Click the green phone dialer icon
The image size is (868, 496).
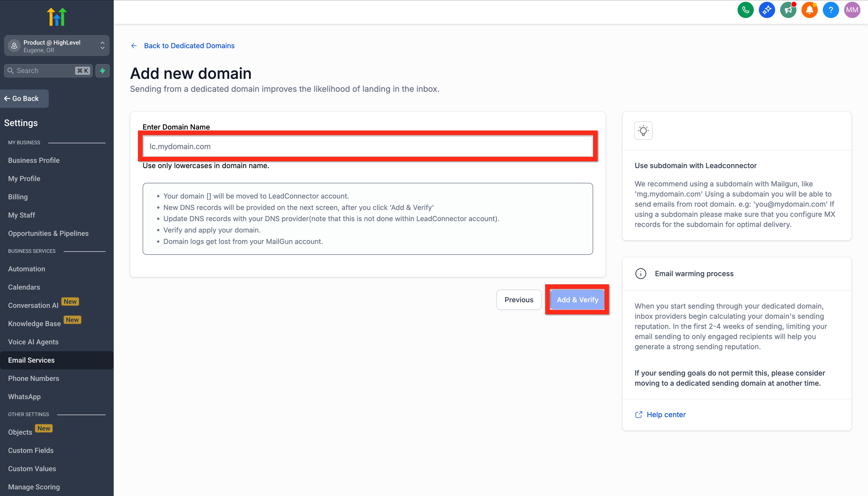(745, 10)
